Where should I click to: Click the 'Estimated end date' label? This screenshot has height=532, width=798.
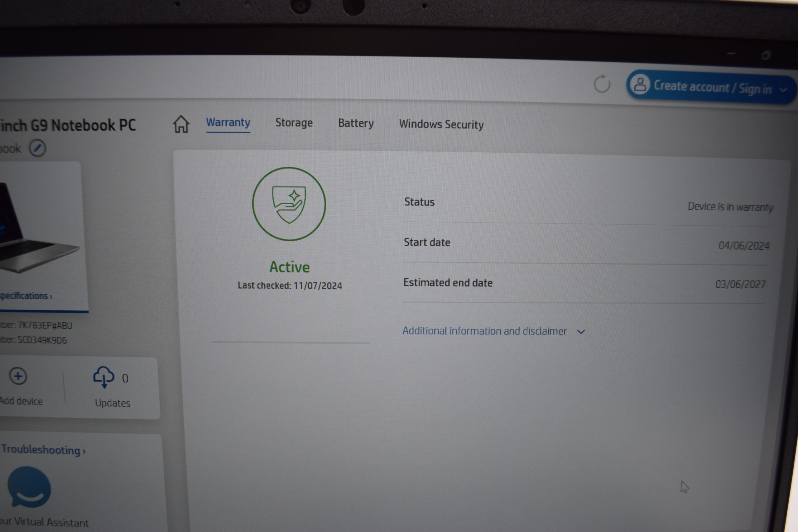[448, 283]
